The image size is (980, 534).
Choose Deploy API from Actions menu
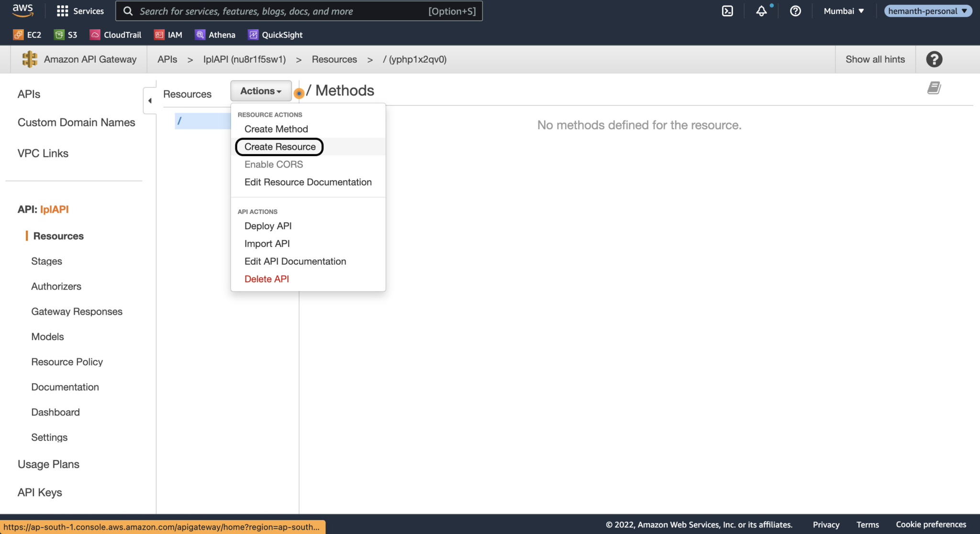(x=268, y=226)
